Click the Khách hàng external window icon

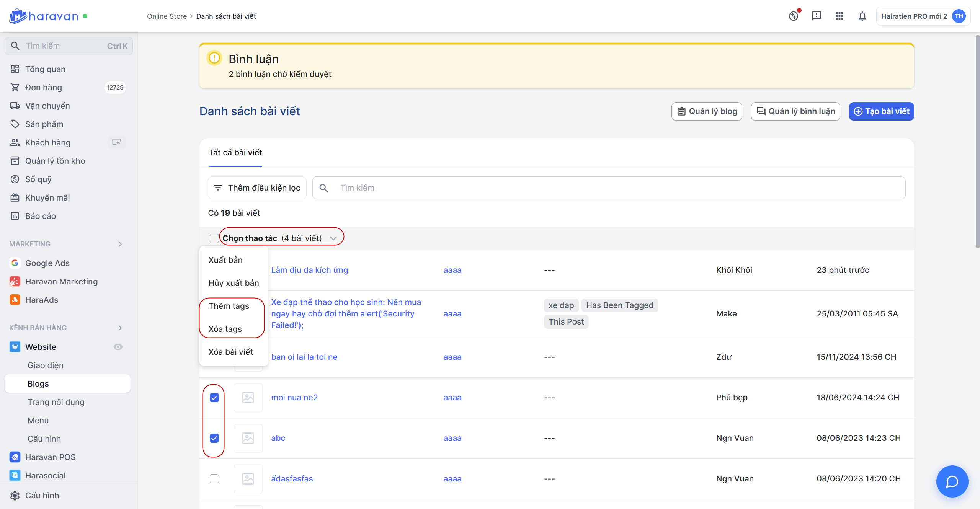pos(116,142)
